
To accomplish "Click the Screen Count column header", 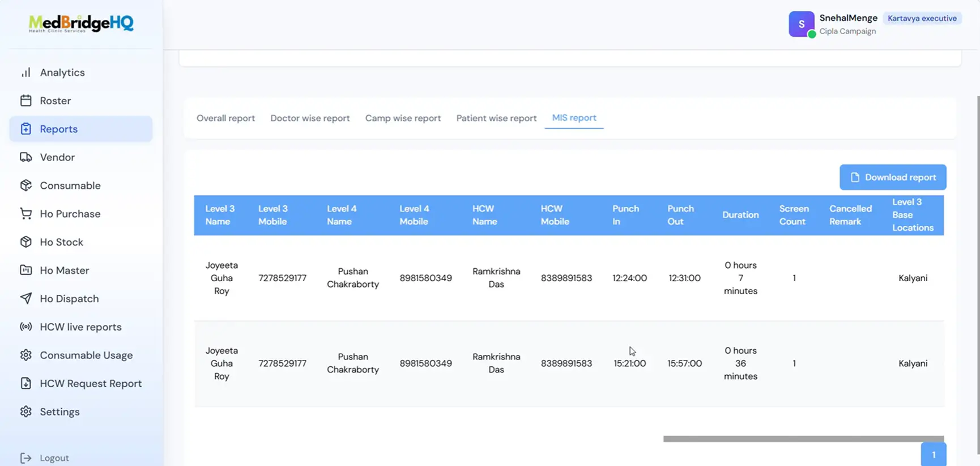I will 794,215.
